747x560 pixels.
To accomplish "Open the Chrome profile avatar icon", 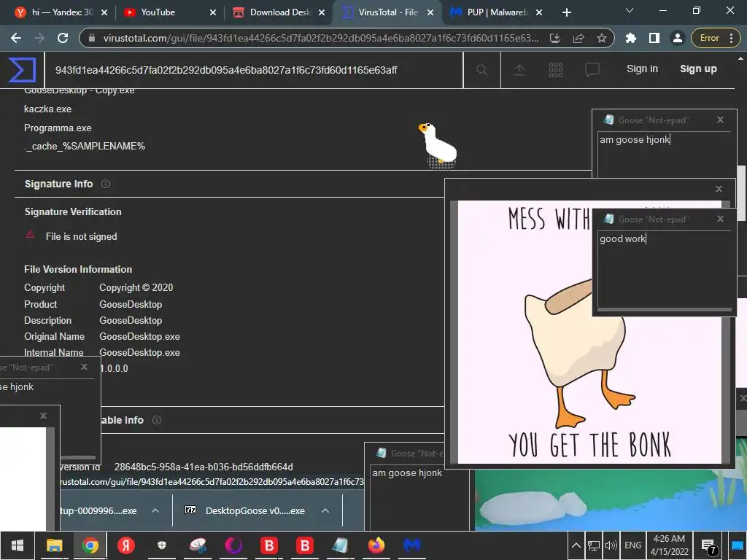I will click(677, 38).
